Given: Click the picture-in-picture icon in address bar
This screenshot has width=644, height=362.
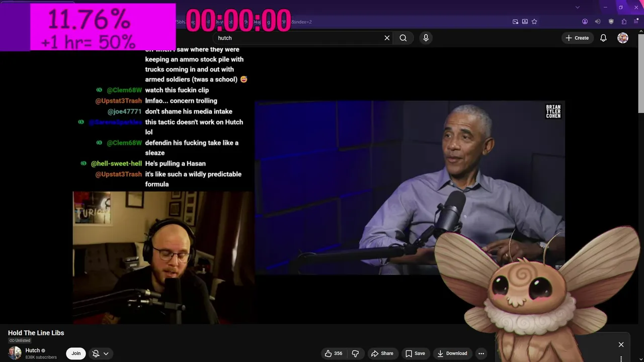Looking at the screenshot, I should pyautogui.click(x=515, y=22).
